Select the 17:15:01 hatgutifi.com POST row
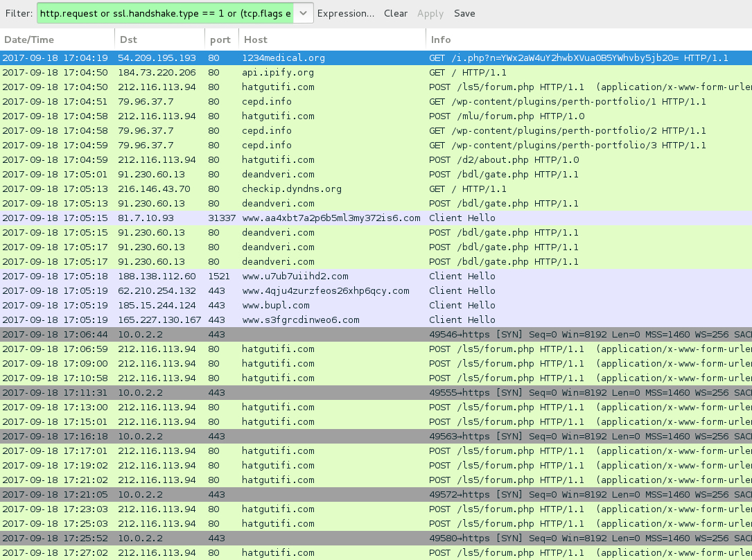This screenshot has height=560, width=752. pyautogui.click(x=376, y=421)
